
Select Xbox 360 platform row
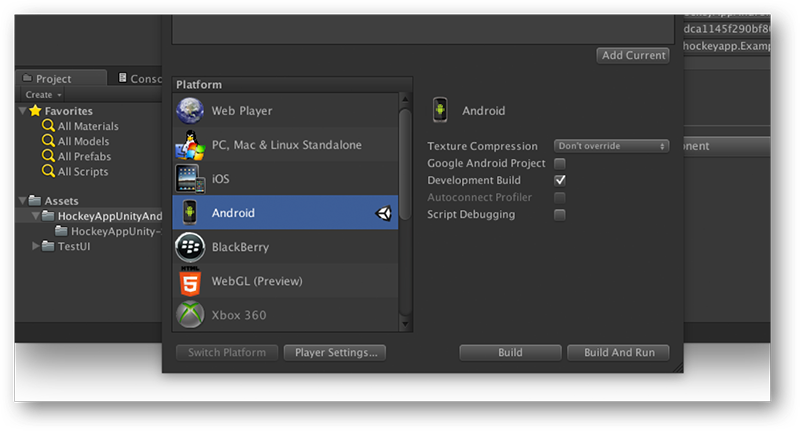tap(285, 315)
